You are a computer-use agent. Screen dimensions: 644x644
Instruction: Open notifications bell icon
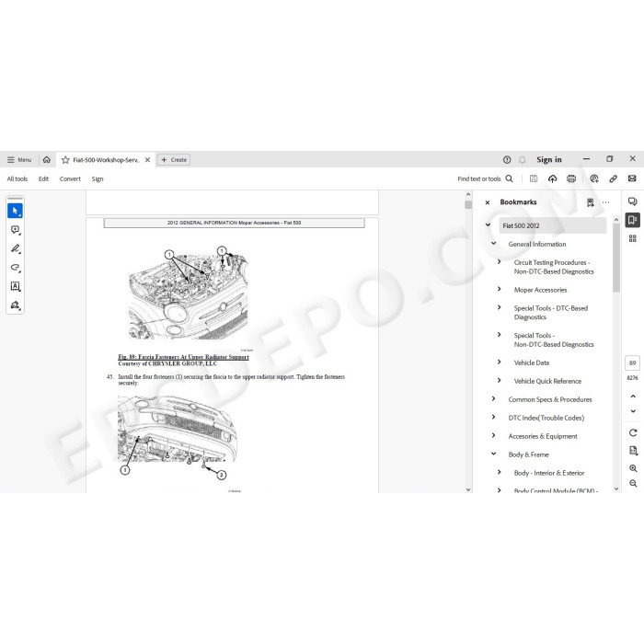point(522,160)
